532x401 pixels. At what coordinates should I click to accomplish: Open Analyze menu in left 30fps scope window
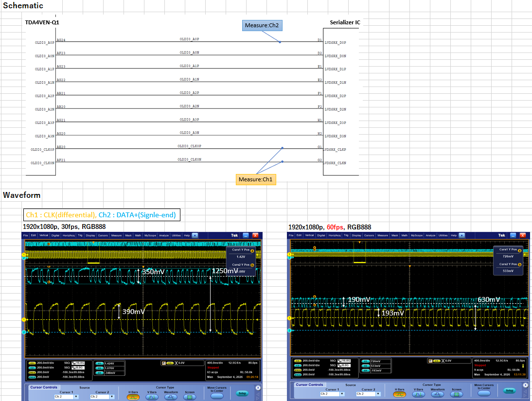pyautogui.click(x=164, y=235)
